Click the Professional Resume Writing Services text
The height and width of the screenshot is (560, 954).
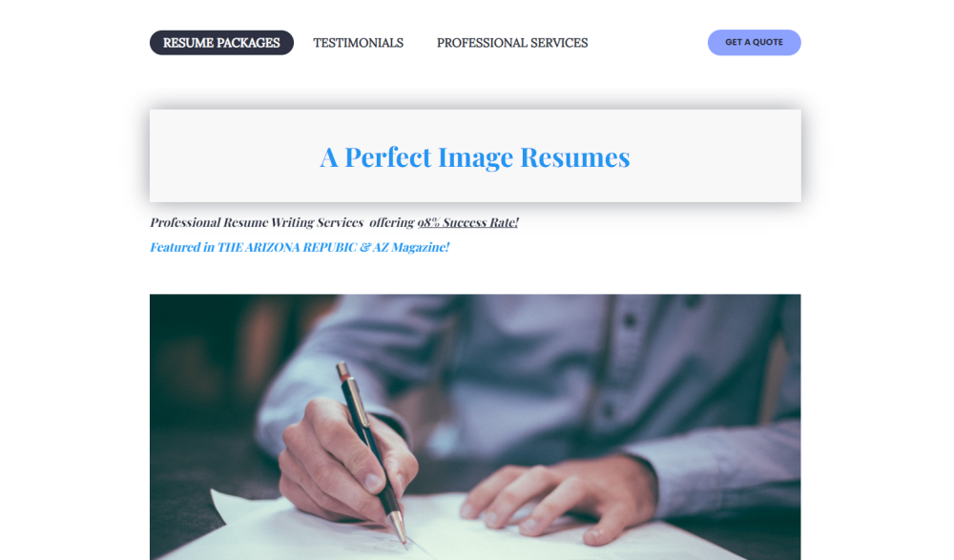(257, 222)
